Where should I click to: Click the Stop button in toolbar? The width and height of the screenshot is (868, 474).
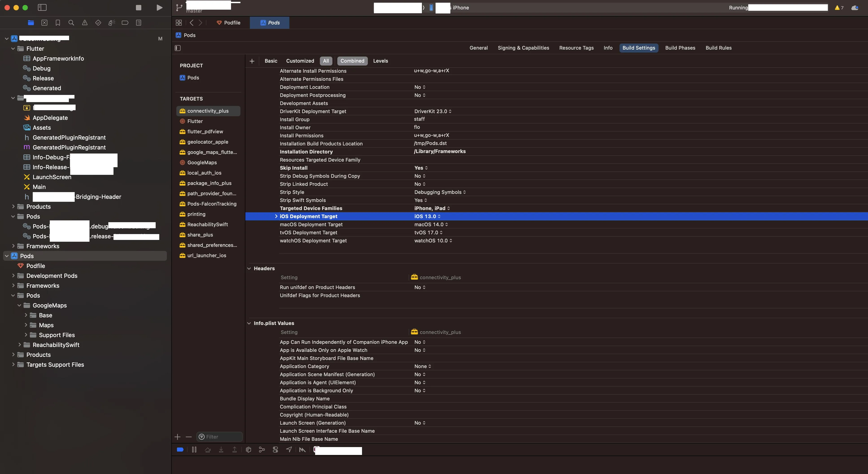coord(138,7)
